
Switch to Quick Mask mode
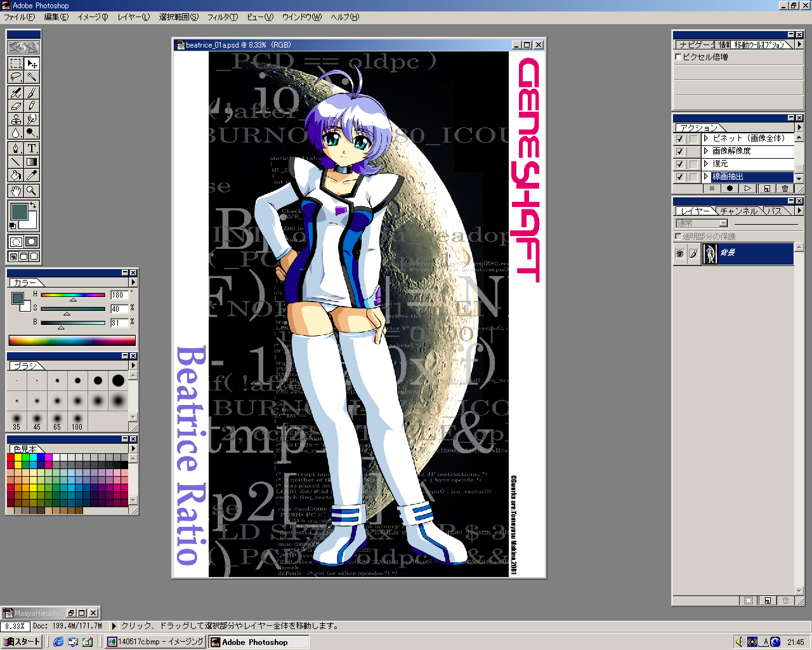tap(32, 241)
